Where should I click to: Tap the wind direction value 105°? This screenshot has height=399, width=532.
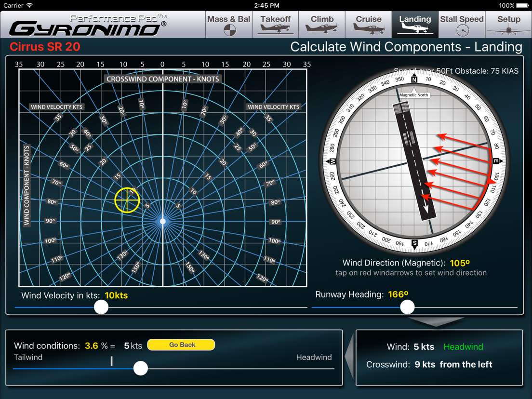click(x=460, y=263)
